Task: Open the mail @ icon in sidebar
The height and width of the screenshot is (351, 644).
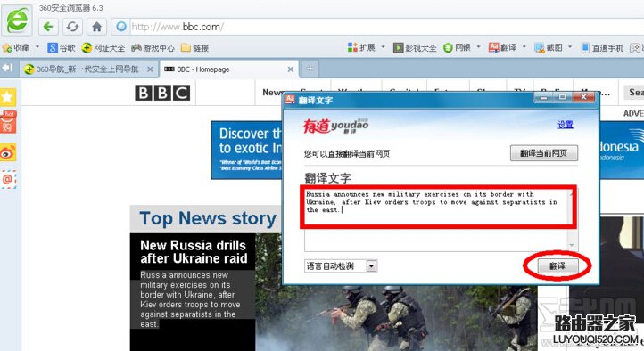Action: (x=7, y=180)
